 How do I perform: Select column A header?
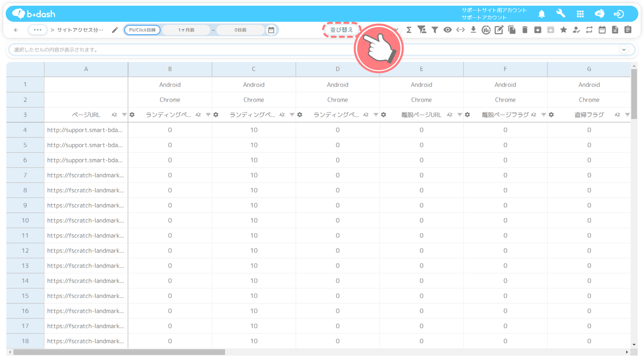tap(86, 69)
